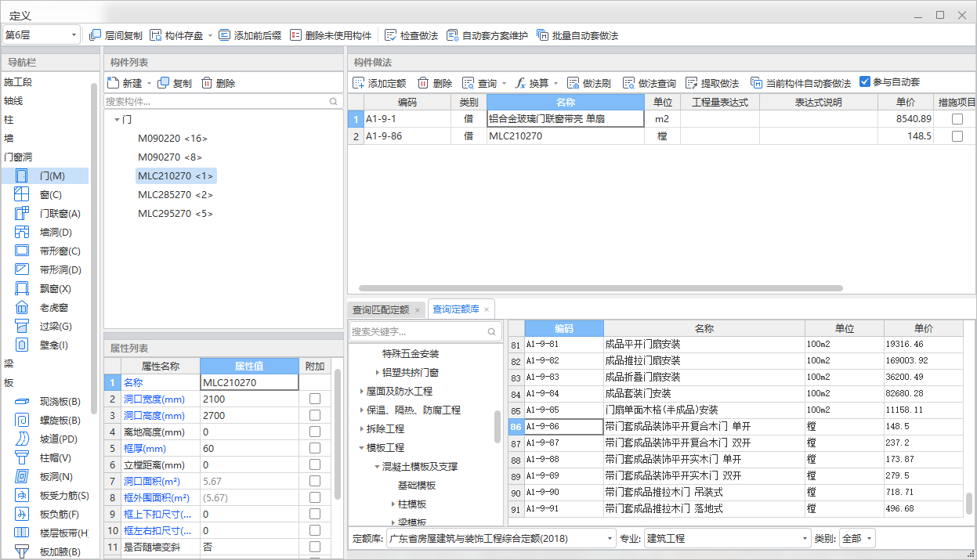Toggle 附加 checkbox for 是否随墙变斜
The height and width of the screenshot is (560, 977).
[315, 547]
